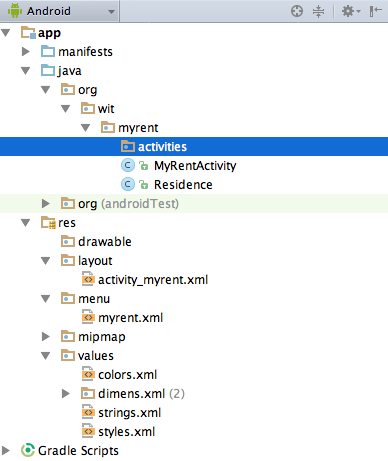Collapse the menu folder arrow

[46, 299]
